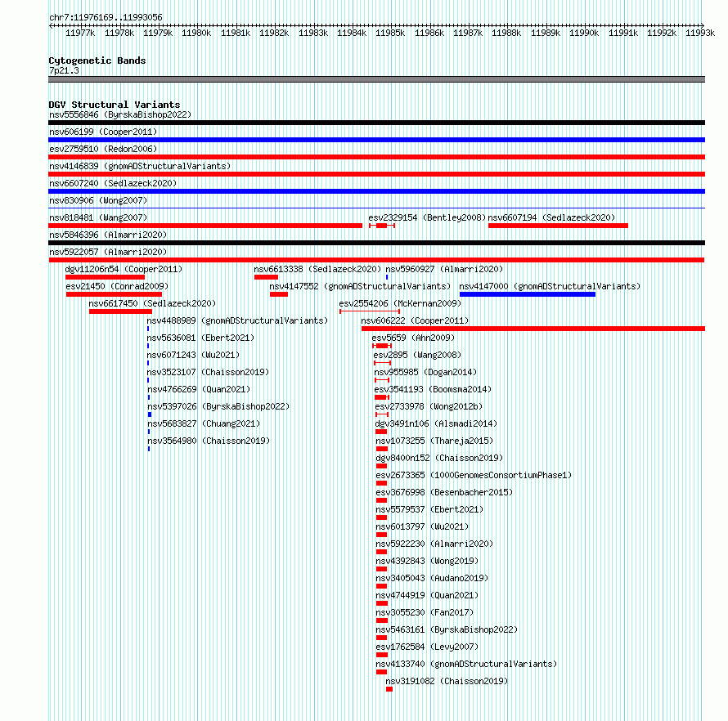Click the nsv5922230 (Almarri2020) variant label
Viewport: 728px width, 721px height.
(x=434, y=544)
